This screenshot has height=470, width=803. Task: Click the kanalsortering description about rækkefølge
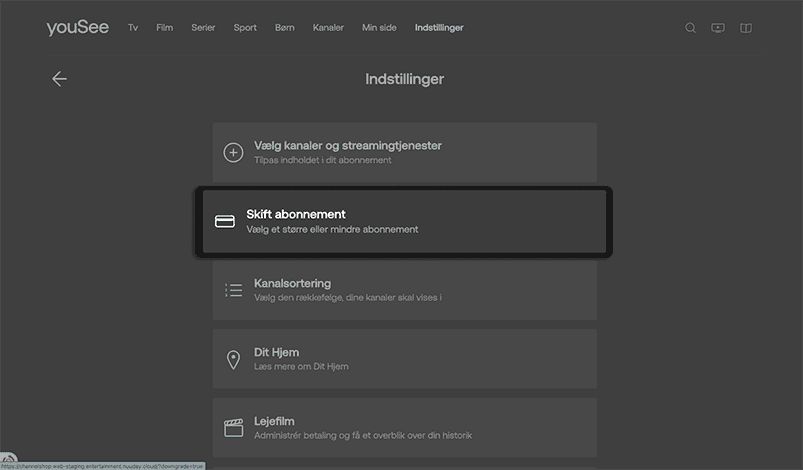tap(348, 297)
